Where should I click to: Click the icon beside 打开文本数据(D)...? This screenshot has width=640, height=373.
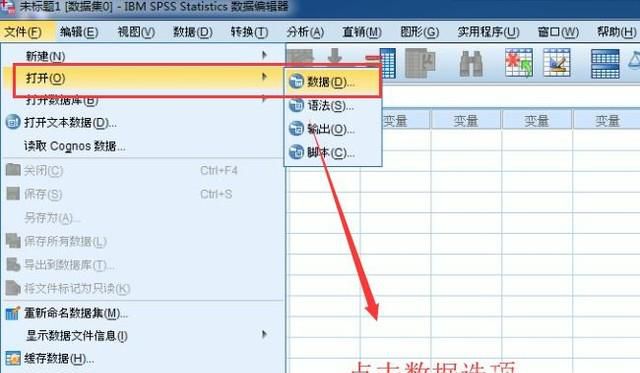pos(13,122)
